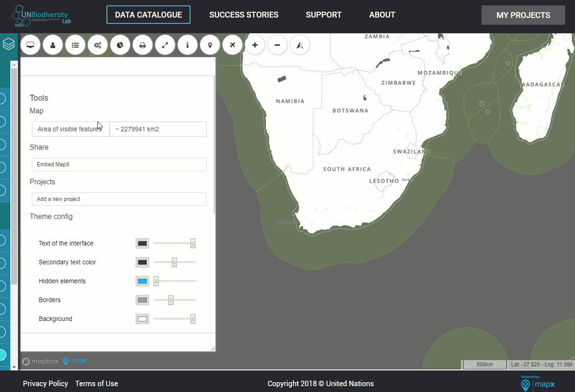Image resolution: width=575 pixels, height=392 pixels.
Task: Click the left sidebar scrollbar down arrow
Action: pos(14,367)
